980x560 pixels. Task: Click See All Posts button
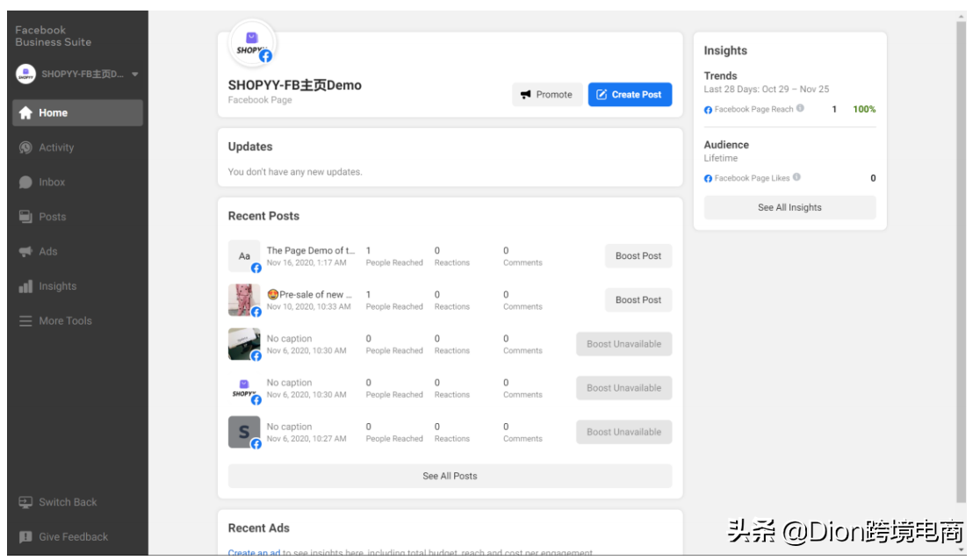click(450, 476)
